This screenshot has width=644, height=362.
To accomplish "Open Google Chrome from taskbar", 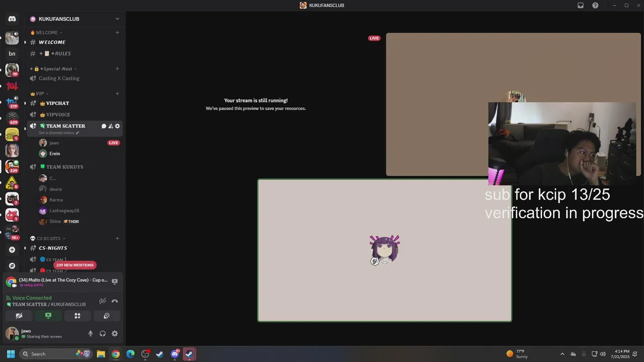I will pos(116,354).
